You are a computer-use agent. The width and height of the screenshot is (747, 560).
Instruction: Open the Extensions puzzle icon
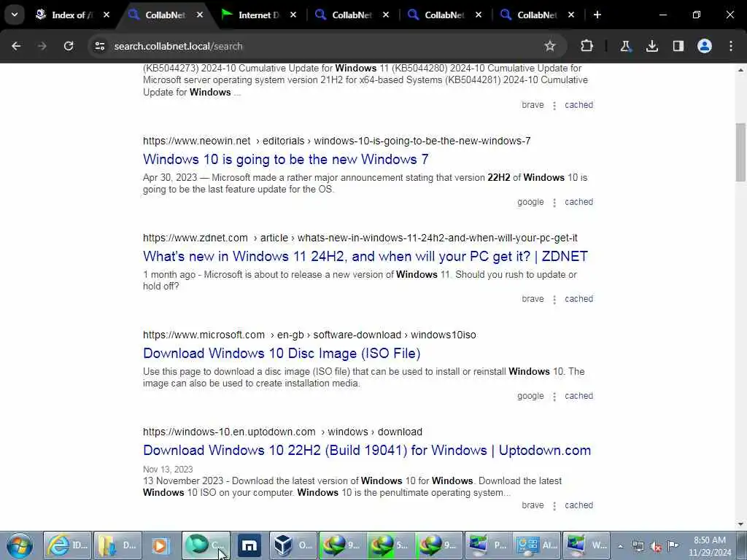[587, 46]
